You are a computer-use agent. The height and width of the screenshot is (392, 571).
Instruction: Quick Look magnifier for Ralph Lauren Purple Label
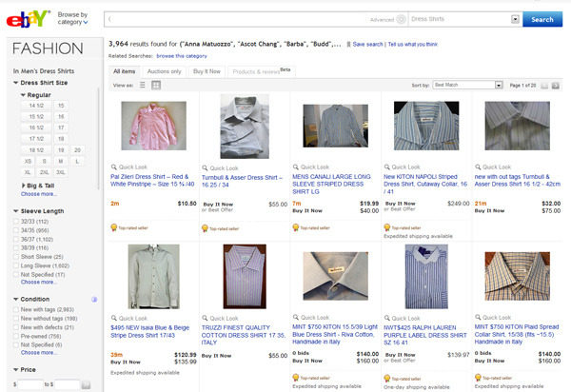point(386,318)
